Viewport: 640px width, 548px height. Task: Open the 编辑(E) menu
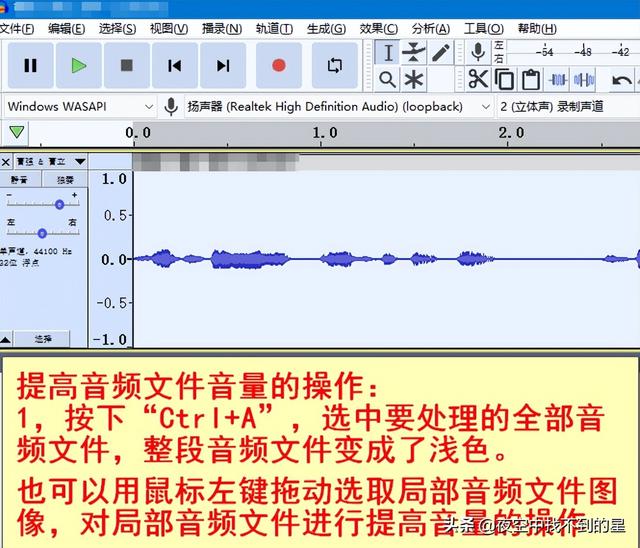tap(67, 29)
